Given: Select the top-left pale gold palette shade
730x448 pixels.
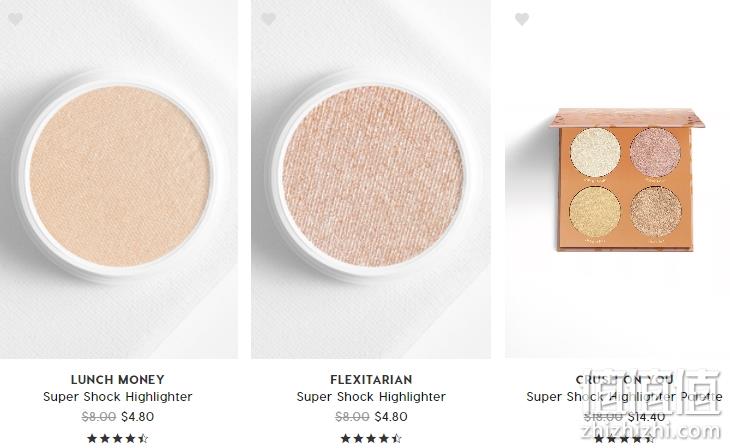Looking at the screenshot, I should (x=595, y=153).
